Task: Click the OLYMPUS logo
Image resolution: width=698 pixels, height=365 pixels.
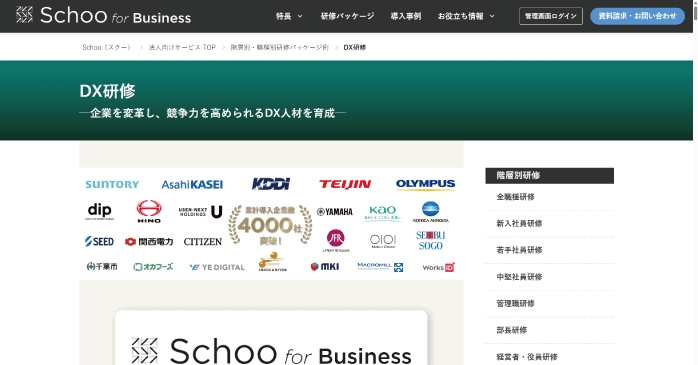Action: coord(426,184)
